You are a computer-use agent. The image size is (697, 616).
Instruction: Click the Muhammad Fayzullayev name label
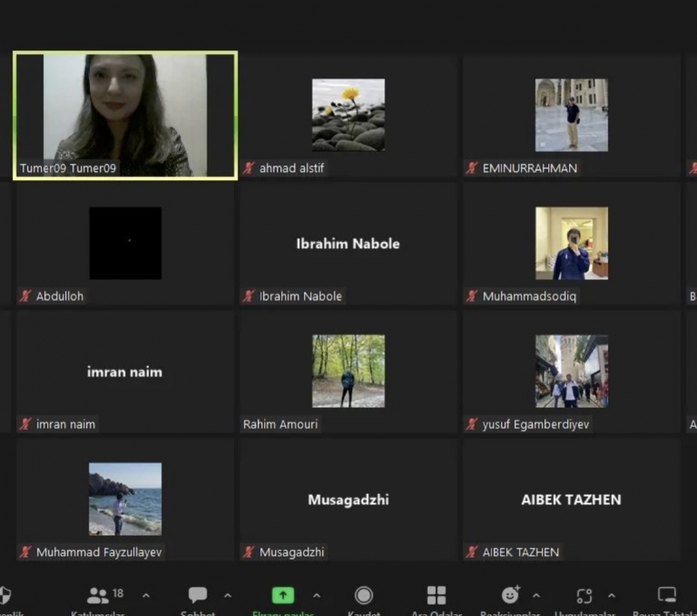[98, 552]
